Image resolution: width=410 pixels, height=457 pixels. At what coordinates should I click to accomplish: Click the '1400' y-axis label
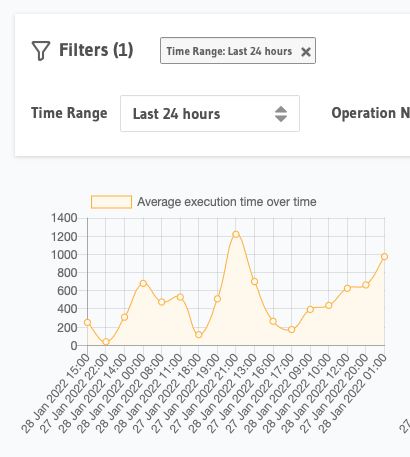point(64,218)
